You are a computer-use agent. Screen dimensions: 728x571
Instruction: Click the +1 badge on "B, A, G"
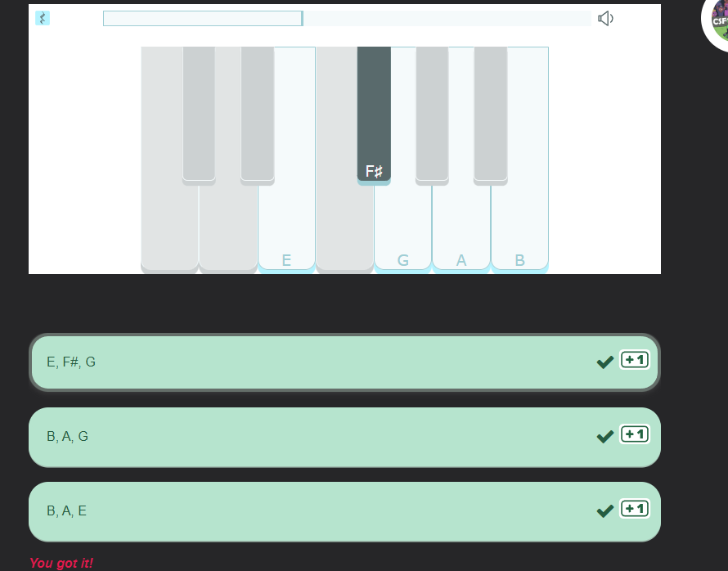click(x=635, y=434)
